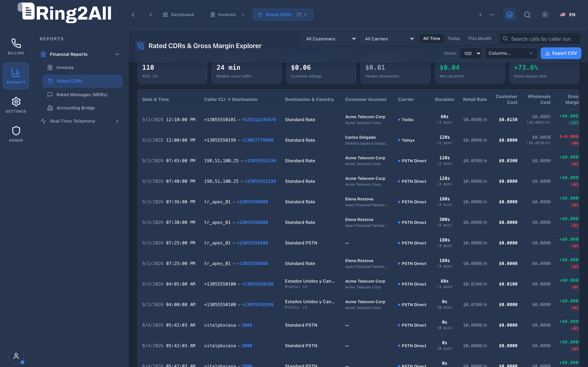Toggle light theme sun icon

(545, 14)
